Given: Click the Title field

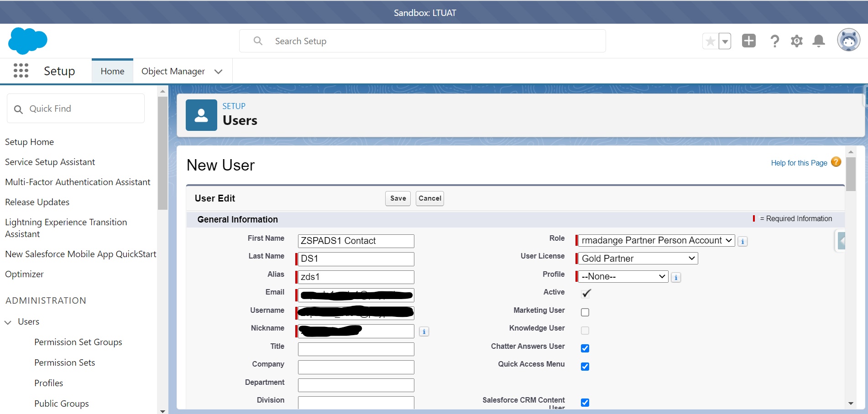Looking at the screenshot, I should 356,349.
